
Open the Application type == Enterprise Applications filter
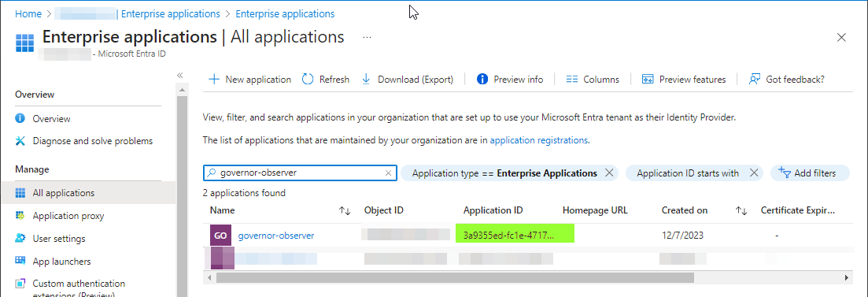coord(504,173)
